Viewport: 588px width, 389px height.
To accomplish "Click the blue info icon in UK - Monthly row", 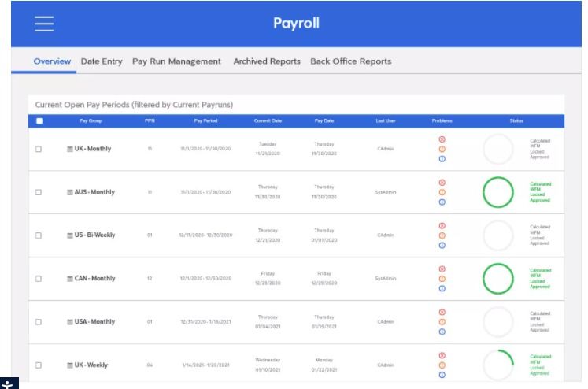I will tap(442, 159).
